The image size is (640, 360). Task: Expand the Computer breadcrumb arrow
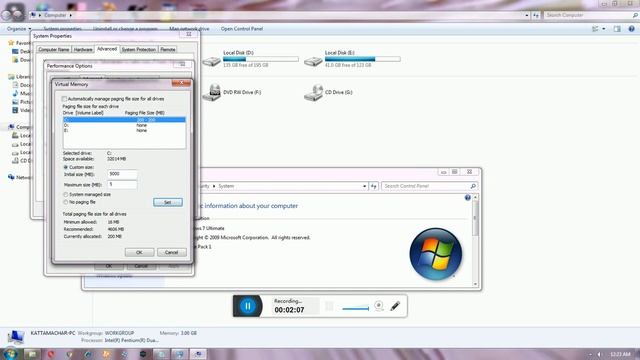(x=71, y=16)
